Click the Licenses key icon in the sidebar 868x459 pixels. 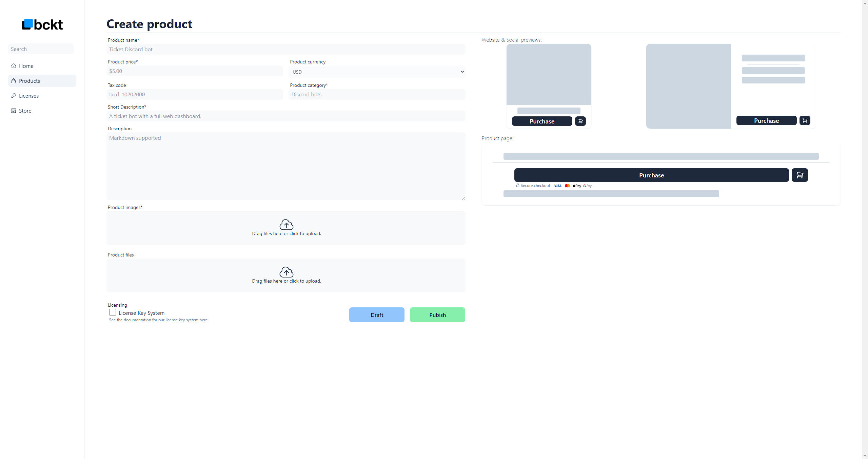[x=14, y=96]
